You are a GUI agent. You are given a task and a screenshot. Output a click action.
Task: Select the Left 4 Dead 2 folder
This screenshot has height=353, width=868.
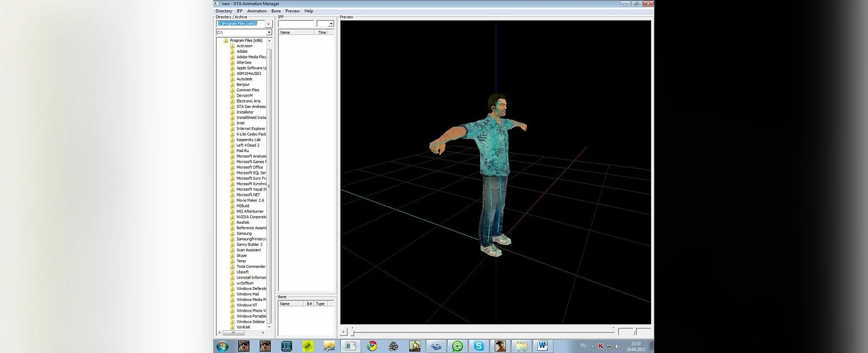(248, 146)
